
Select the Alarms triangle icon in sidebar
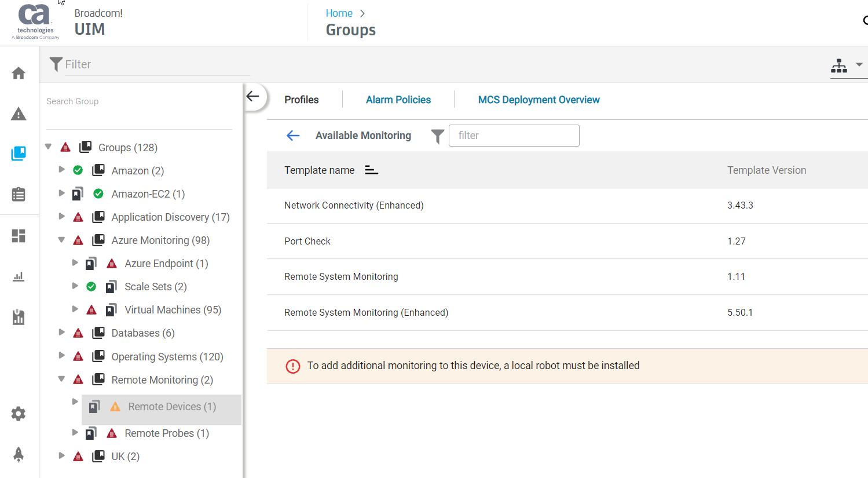(18, 114)
